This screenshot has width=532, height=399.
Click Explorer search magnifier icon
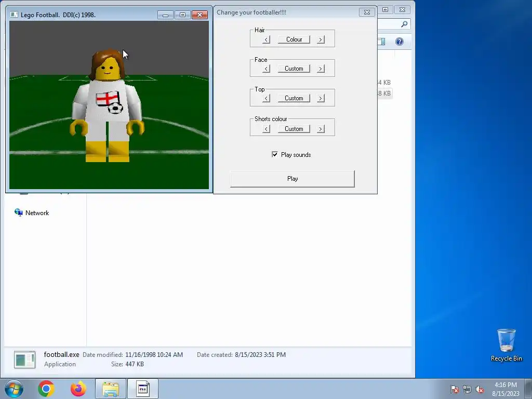pyautogui.click(x=404, y=24)
